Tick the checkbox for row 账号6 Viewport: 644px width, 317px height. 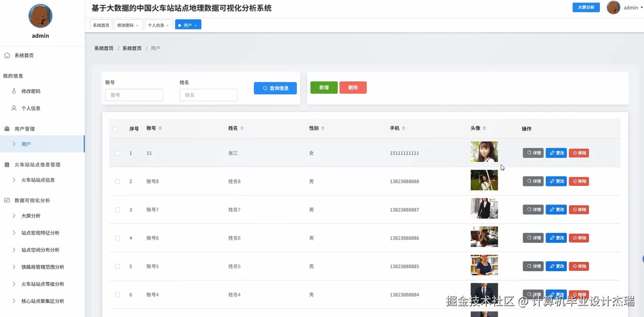(x=117, y=238)
